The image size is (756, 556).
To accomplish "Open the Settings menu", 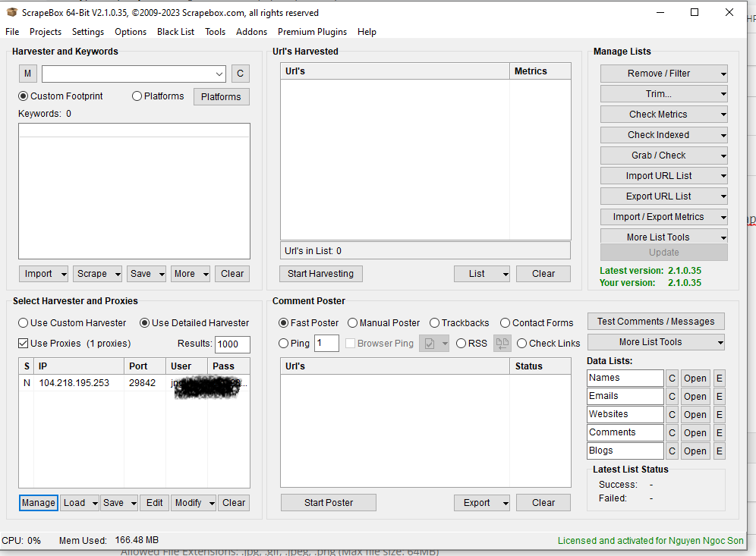I will [x=88, y=32].
